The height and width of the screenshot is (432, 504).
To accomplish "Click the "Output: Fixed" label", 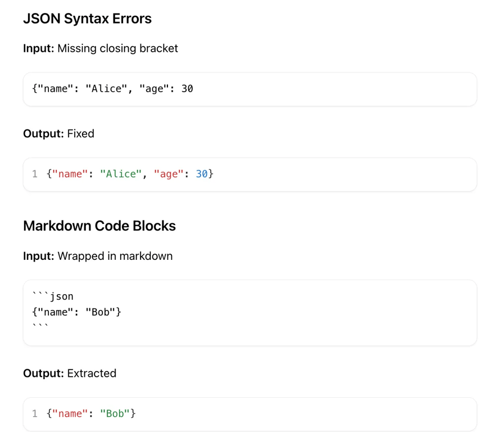I will coord(58,134).
